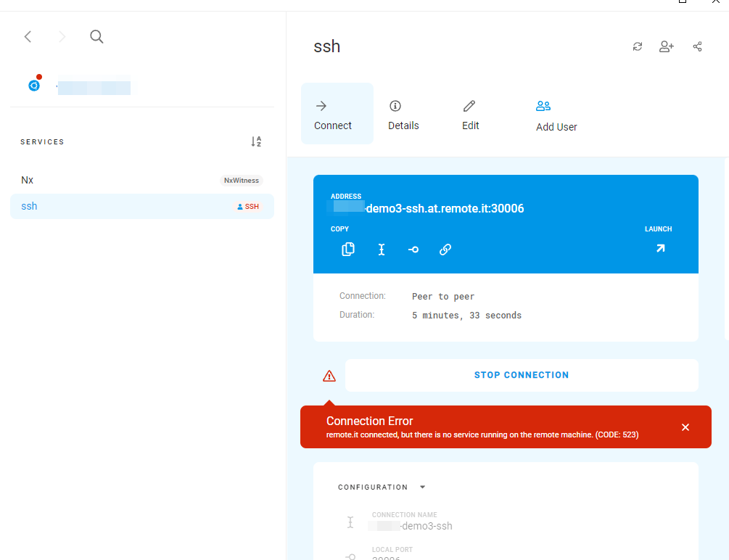Open the Details tab

click(403, 115)
